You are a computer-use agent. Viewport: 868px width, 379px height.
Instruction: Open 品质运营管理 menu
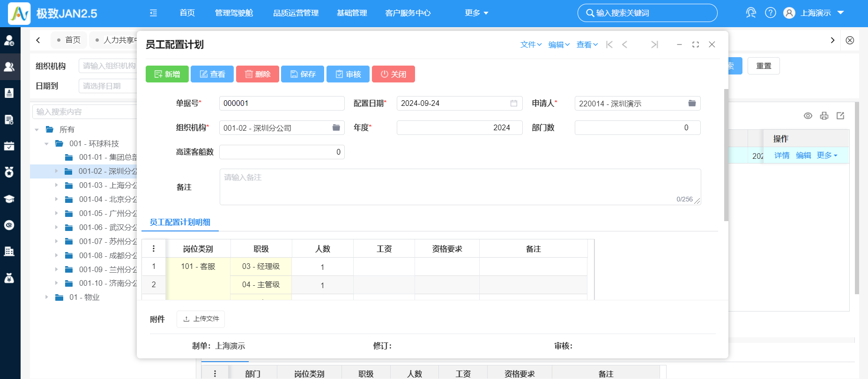pyautogui.click(x=296, y=13)
